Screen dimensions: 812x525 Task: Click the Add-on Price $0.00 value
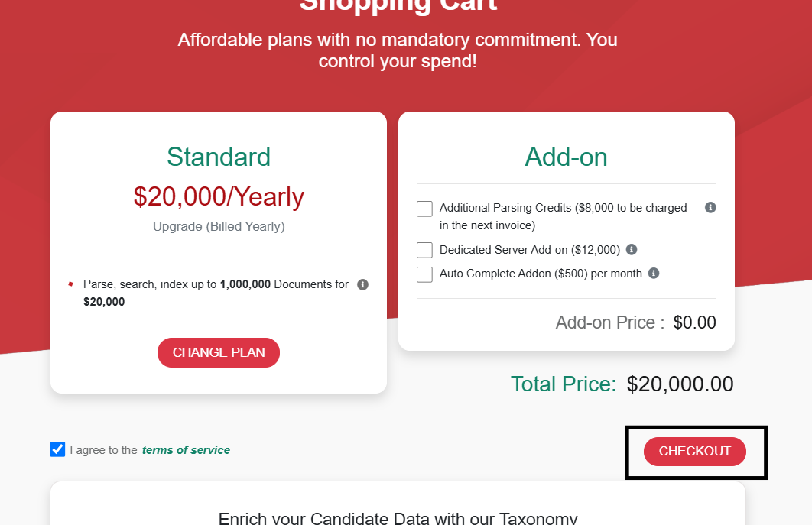(694, 322)
